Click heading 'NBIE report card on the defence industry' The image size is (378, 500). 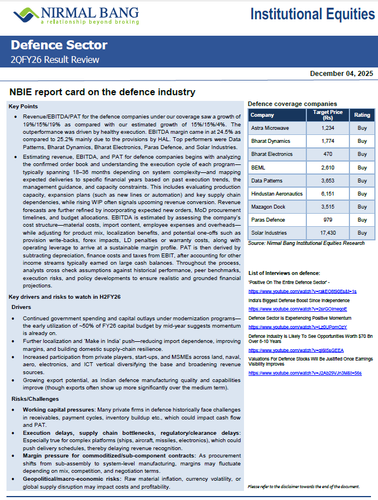pos(102,92)
